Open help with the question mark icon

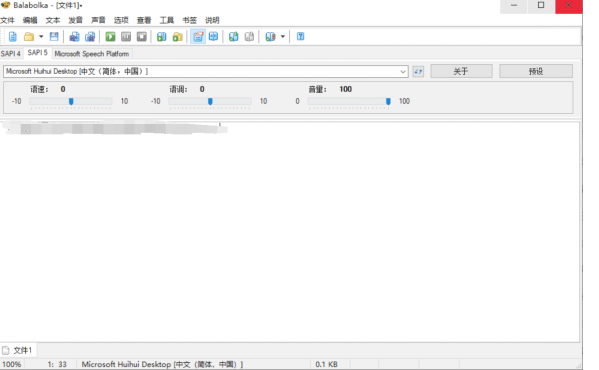[x=301, y=37]
